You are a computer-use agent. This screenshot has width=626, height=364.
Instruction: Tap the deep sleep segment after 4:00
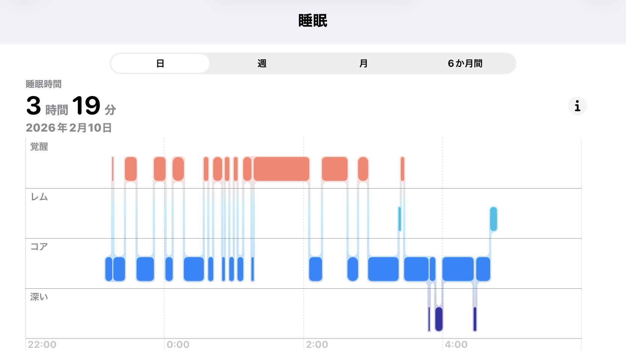pos(475,319)
